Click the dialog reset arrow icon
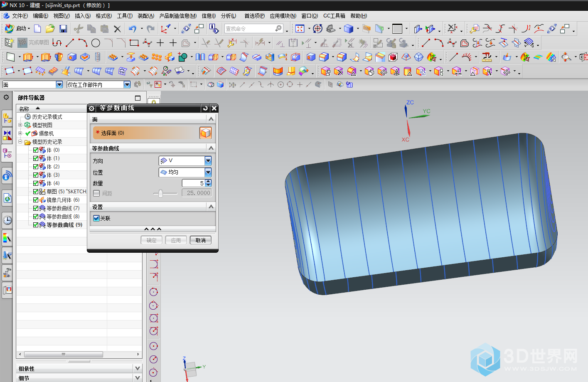Screen dimensions: 588x382 pos(205,108)
